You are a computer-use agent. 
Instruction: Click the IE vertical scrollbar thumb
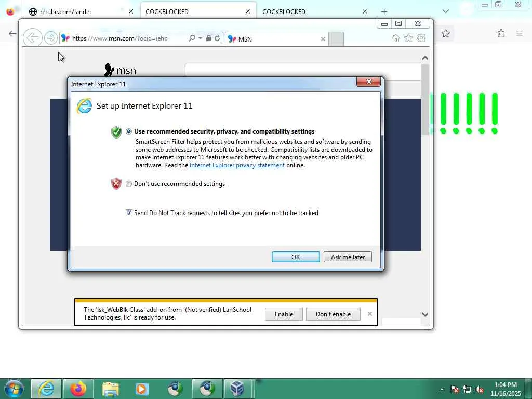point(425,100)
